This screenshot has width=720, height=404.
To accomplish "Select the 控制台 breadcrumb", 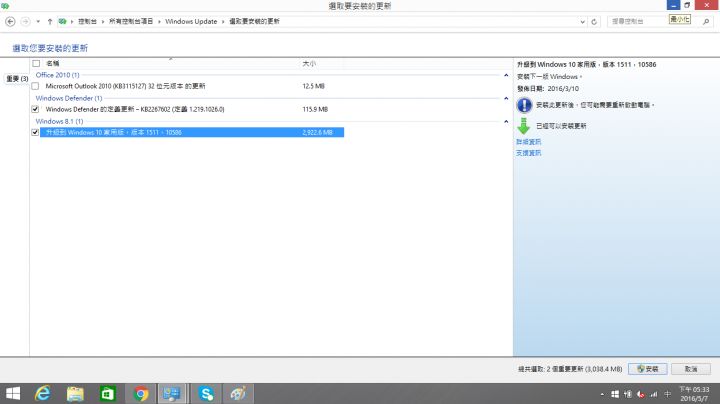I will [87, 22].
